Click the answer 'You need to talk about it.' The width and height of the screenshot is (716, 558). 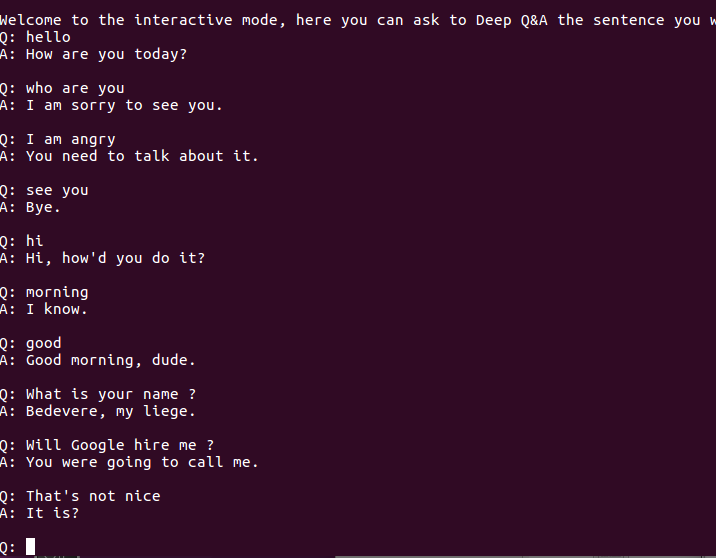coord(142,156)
